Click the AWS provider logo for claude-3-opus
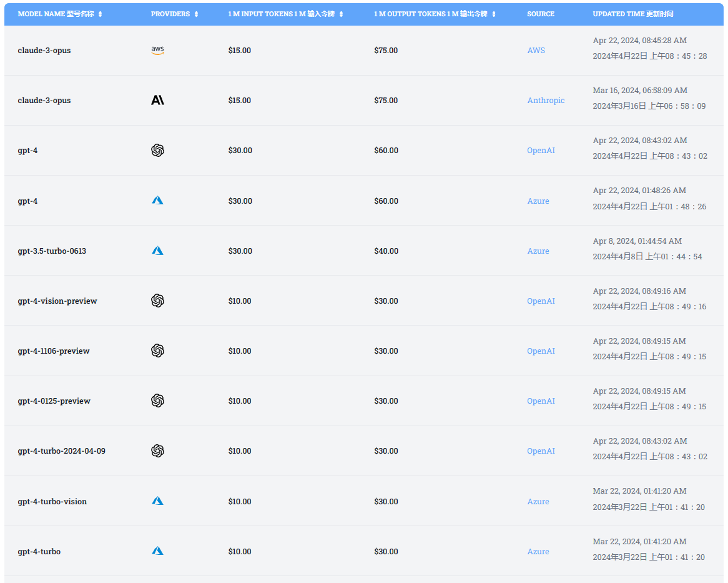 point(157,51)
